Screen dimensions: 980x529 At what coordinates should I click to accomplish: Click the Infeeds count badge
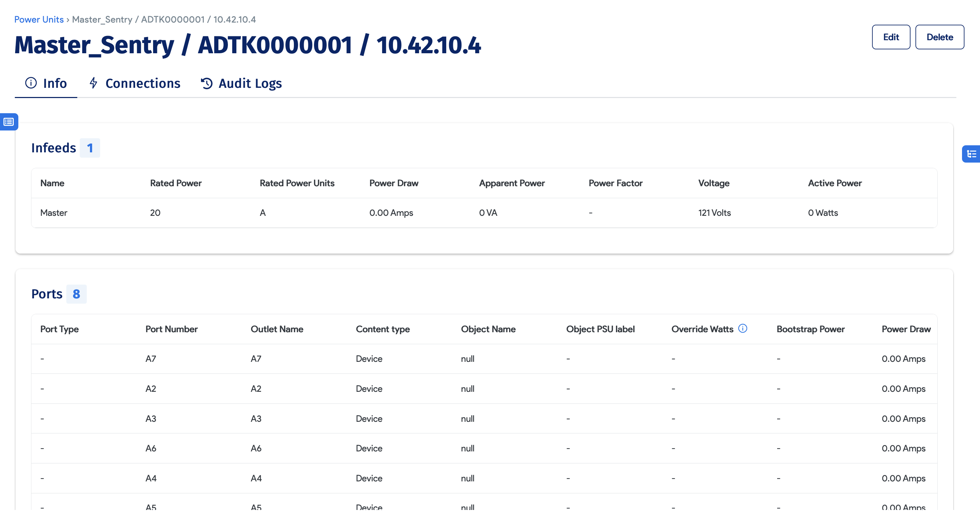(x=90, y=148)
